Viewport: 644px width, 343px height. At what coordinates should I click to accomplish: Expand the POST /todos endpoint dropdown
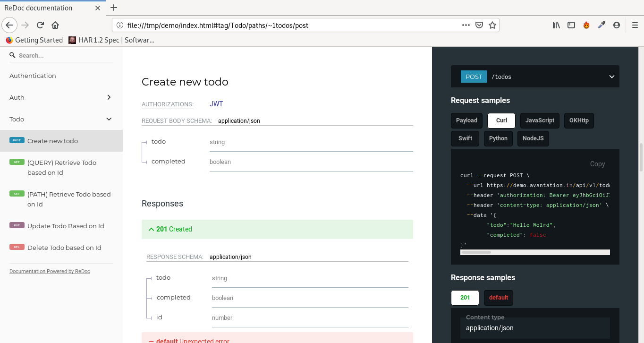(x=535, y=77)
